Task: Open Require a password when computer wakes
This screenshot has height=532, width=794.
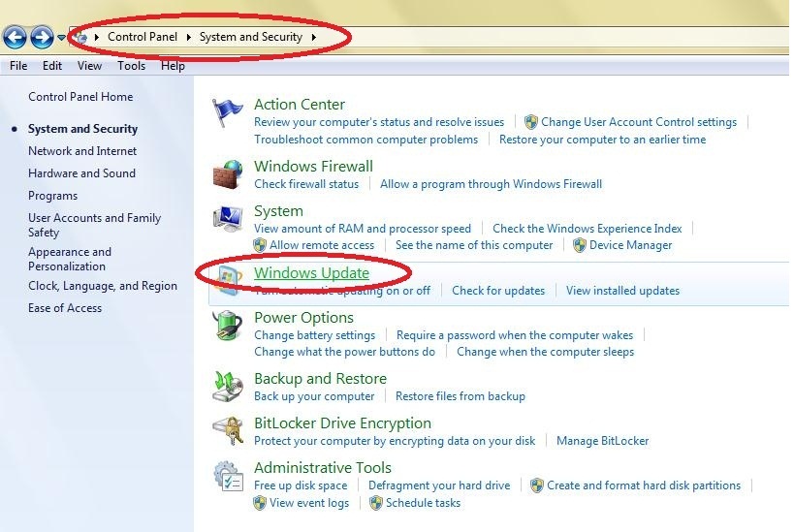Action: tap(515, 335)
